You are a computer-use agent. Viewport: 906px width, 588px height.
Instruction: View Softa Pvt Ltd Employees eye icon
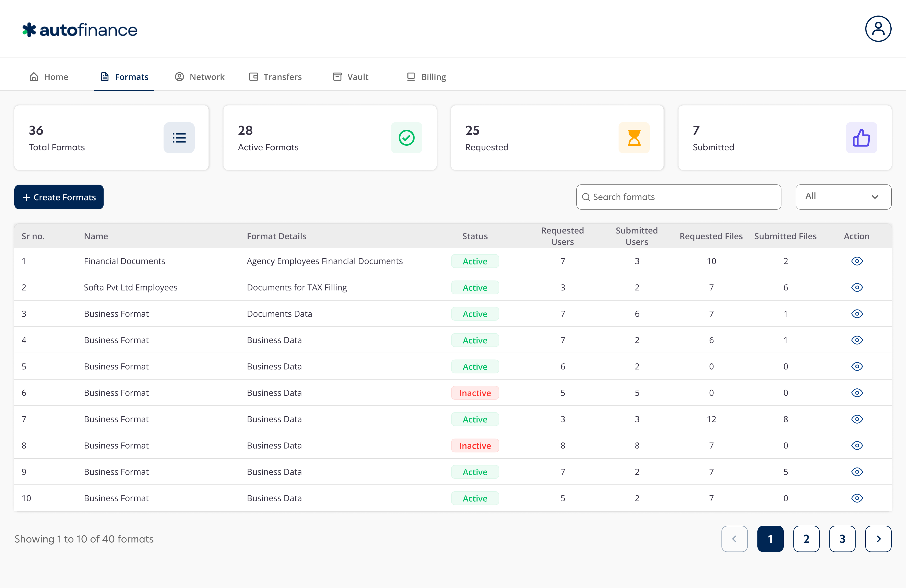click(x=857, y=287)
